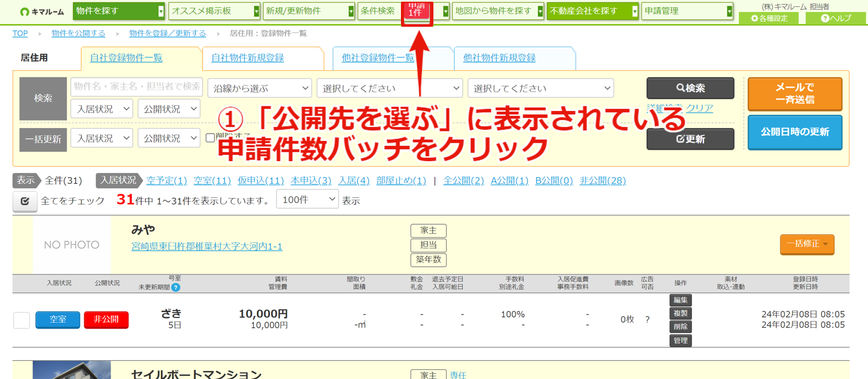
Task: Open the 一括修正 dropdown button
Action: coord(807,244)
